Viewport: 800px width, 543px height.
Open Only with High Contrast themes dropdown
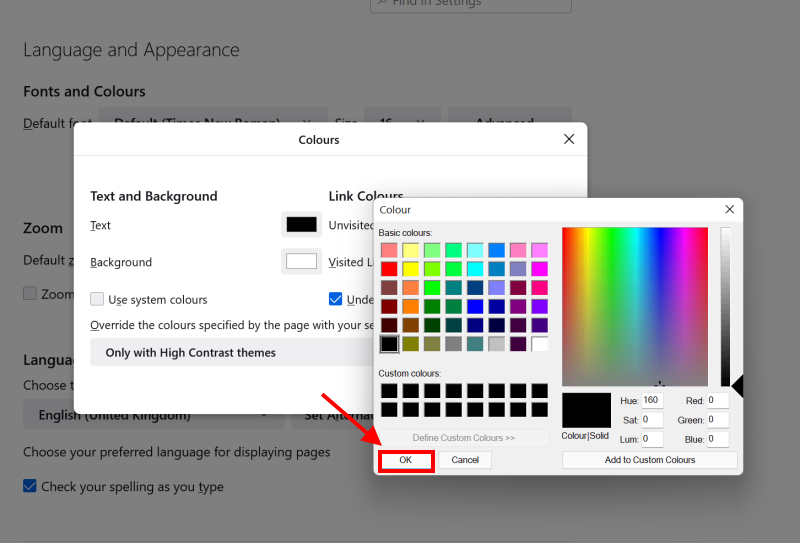tap(230, 352)
